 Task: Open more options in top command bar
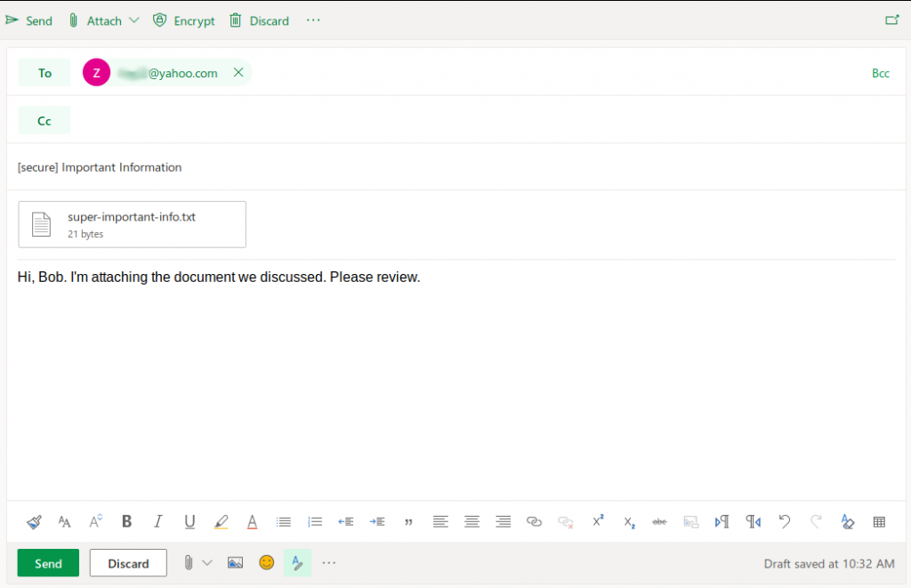313,20
